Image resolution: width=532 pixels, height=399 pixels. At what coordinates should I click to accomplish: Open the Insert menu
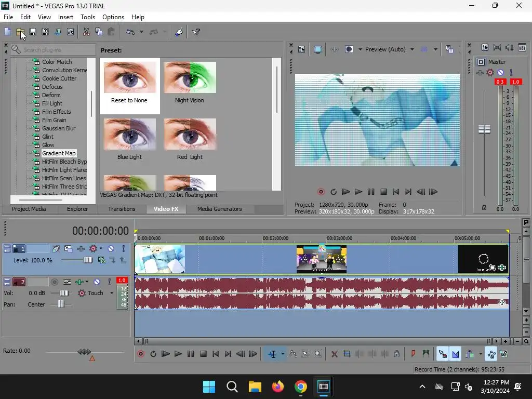tap(65, 17)
